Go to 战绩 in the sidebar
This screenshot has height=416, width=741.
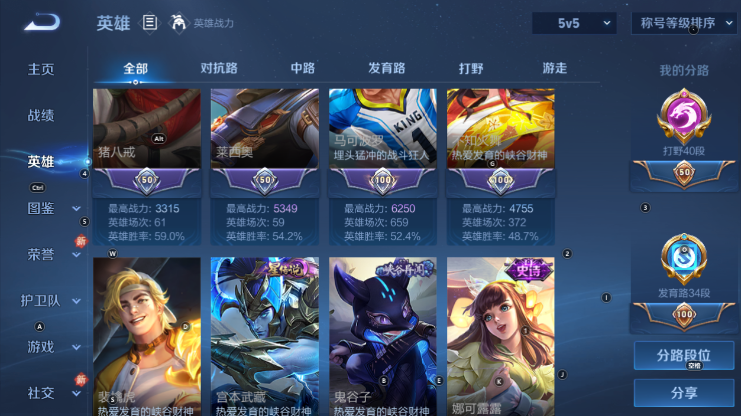[x=41, y=115]
